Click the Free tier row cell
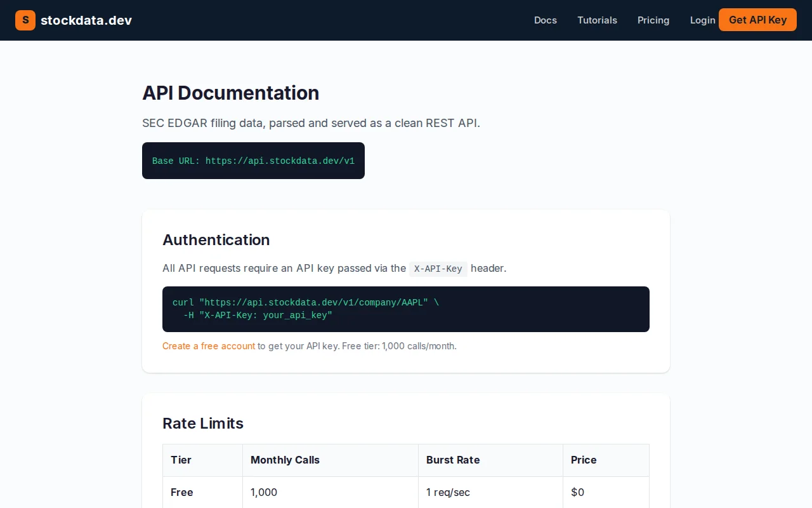Image resolution: width=812 pixels, height=508 pixels. [x=203, y=492]
